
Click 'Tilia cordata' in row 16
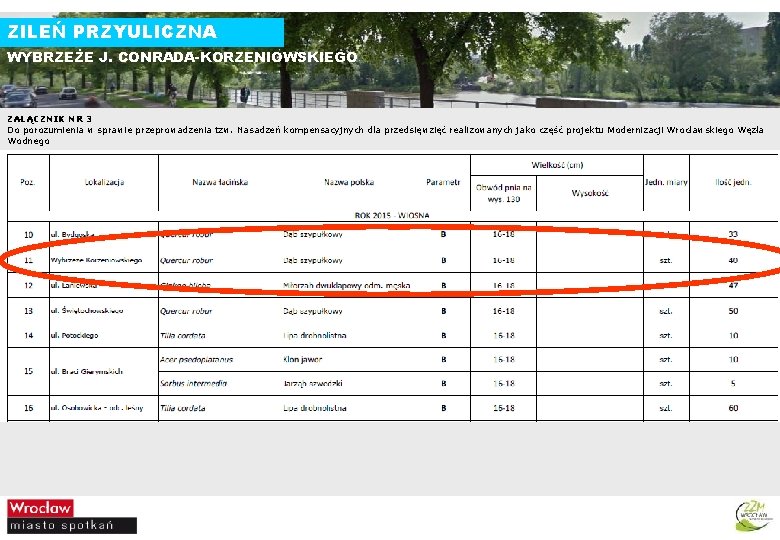click(183, 408)
